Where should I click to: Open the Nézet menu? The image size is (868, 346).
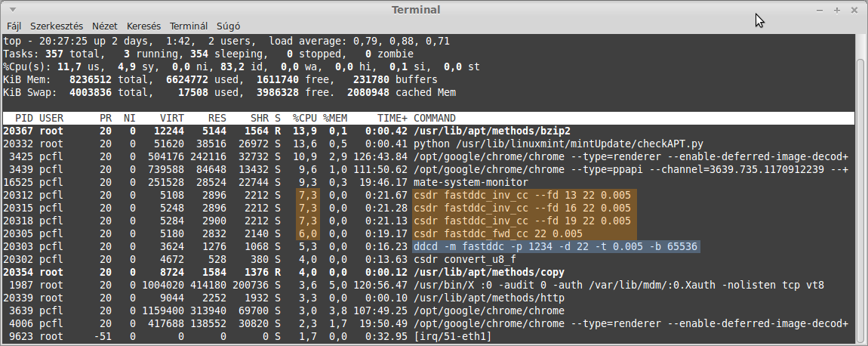(105, 26)
